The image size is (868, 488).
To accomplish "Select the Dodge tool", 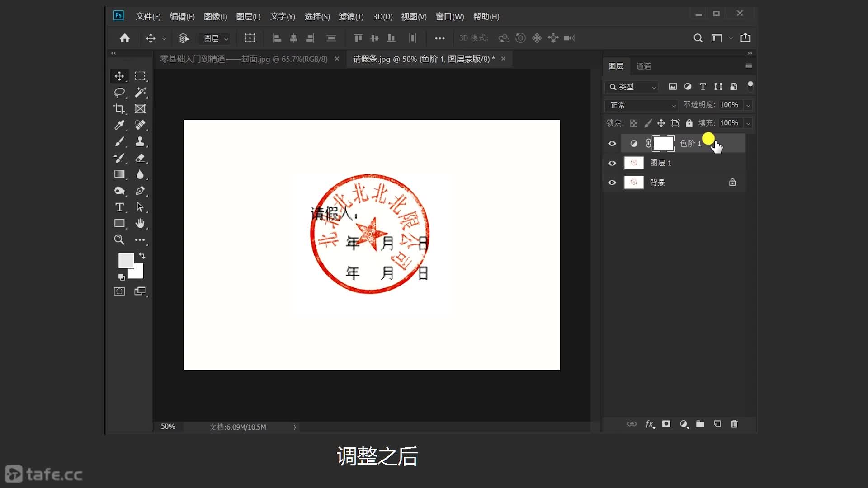I will (119, 191).
